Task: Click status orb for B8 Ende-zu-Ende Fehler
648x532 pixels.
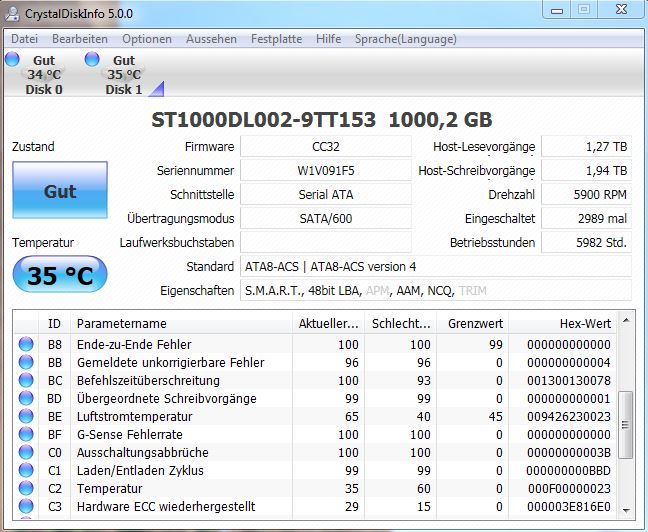Action: (x=26, y=344)
